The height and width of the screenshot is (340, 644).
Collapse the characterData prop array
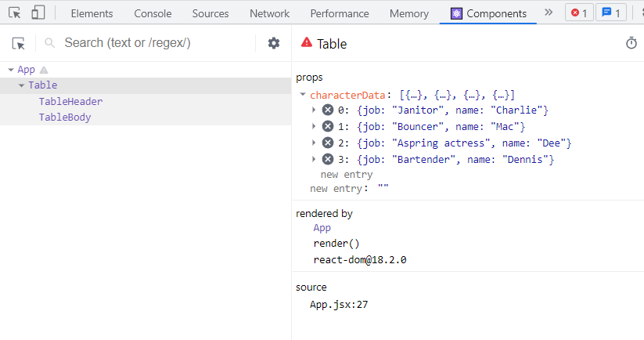pos(303,94)
